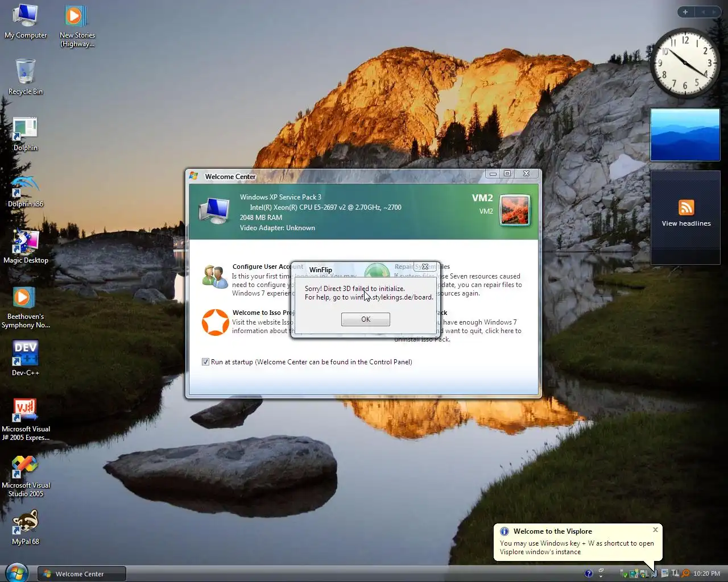Image resolution: width=728 pixels, height=582 pixels.
Task: Click sidebar previous page arrow
Action: click(703, 12)
